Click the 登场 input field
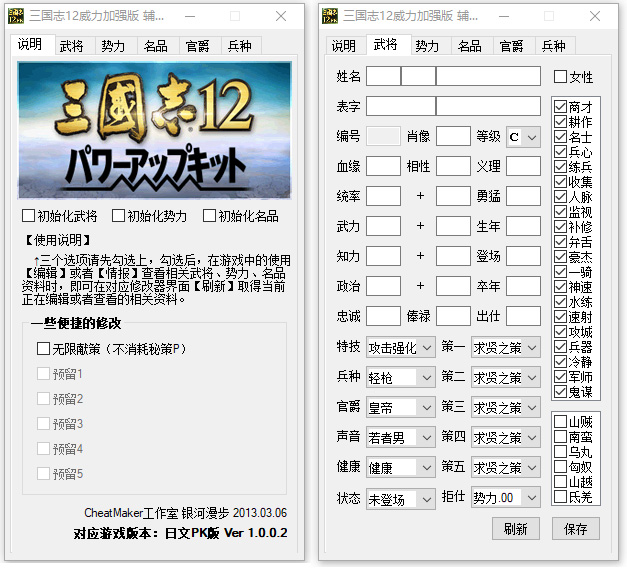The width and height of the screenshot is (627, 568). tap(523, 256)
